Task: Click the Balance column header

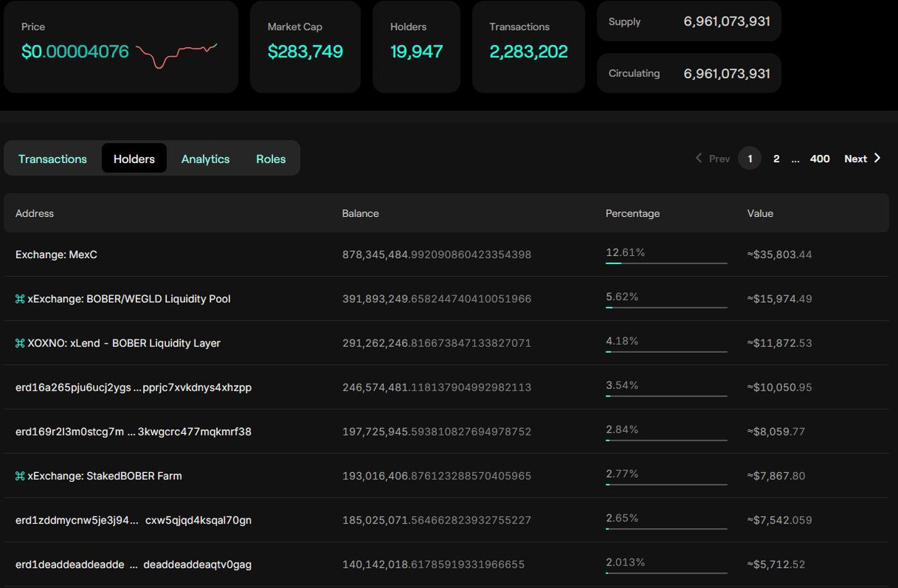Action: pyautogui.click(x=361, y=213)
